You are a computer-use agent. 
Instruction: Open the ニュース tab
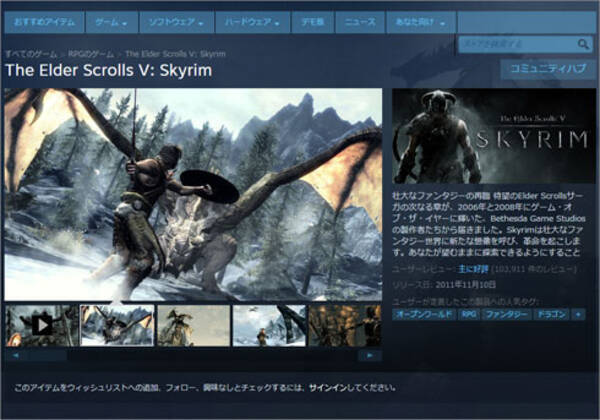point(360,22)
